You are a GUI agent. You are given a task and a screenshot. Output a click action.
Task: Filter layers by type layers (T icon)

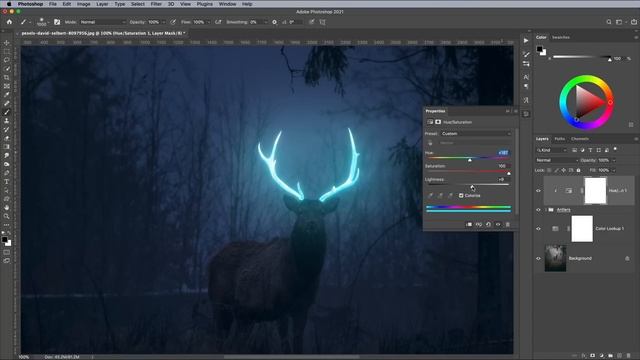click(591, 150)
